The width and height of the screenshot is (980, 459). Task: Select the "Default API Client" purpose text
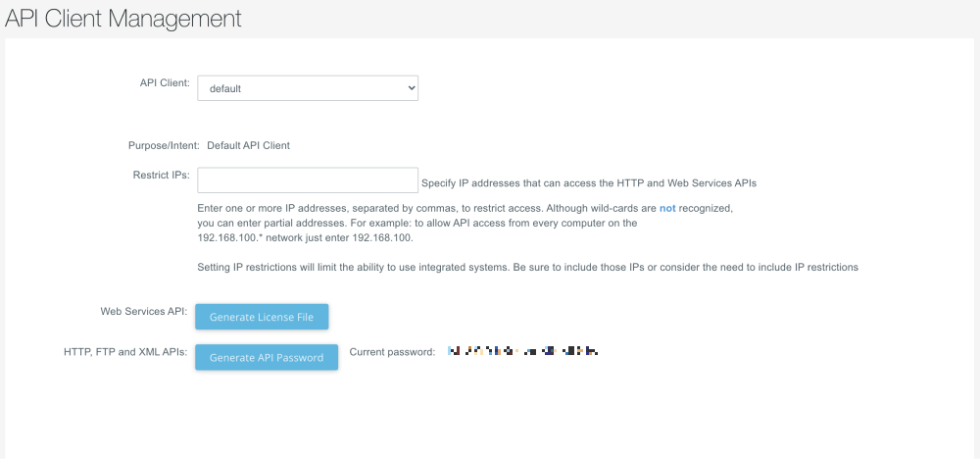[x=248, y=145]
